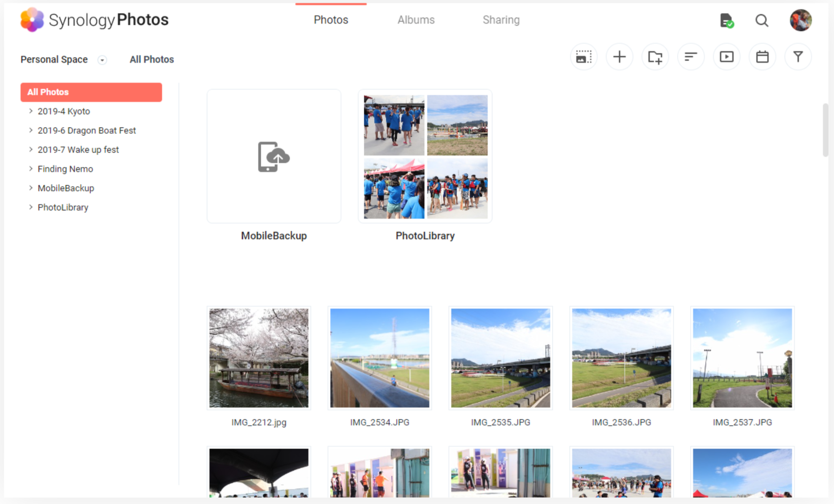The image size is (834, 504).
Task: Open photo IMG_2212.jpg thumbnail
Action: [259, 358]
